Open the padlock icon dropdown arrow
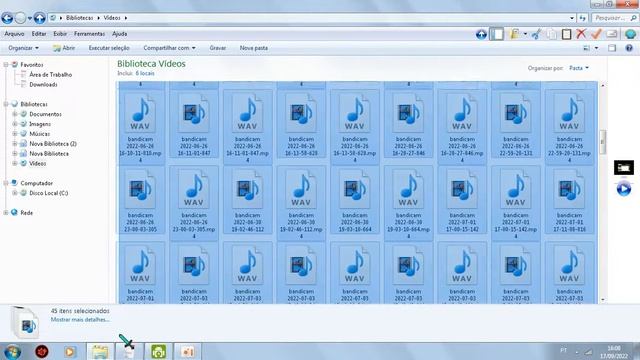640x360 pixels. click(x=525, y=34)
